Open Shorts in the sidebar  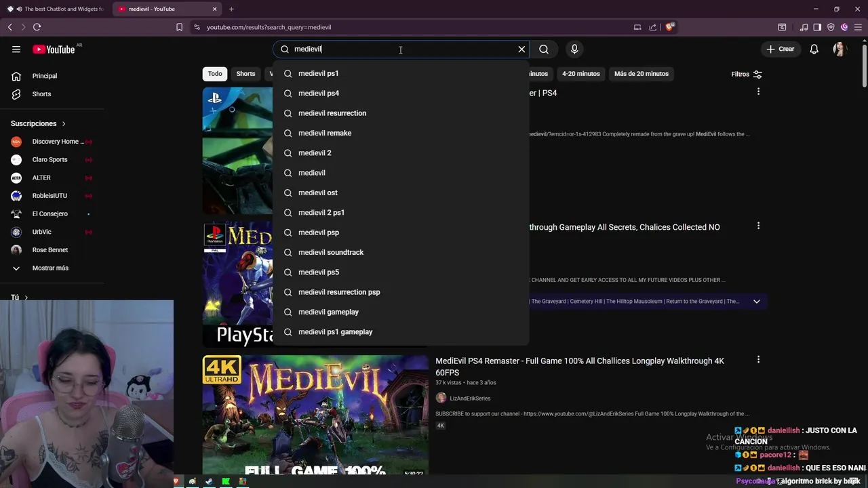[x=52, y=94]
